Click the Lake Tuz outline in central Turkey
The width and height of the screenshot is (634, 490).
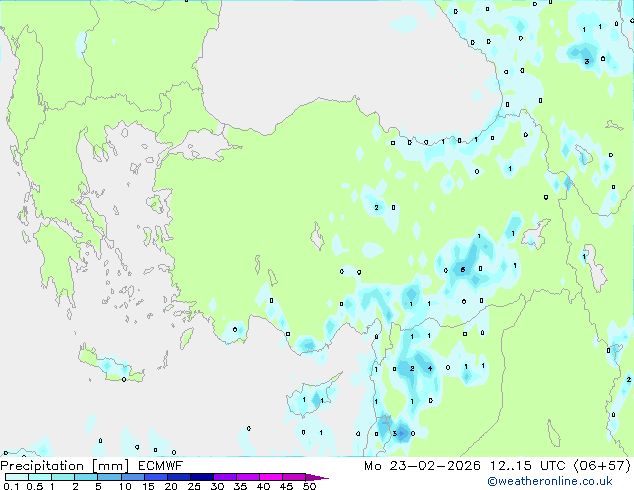point(317,237)
